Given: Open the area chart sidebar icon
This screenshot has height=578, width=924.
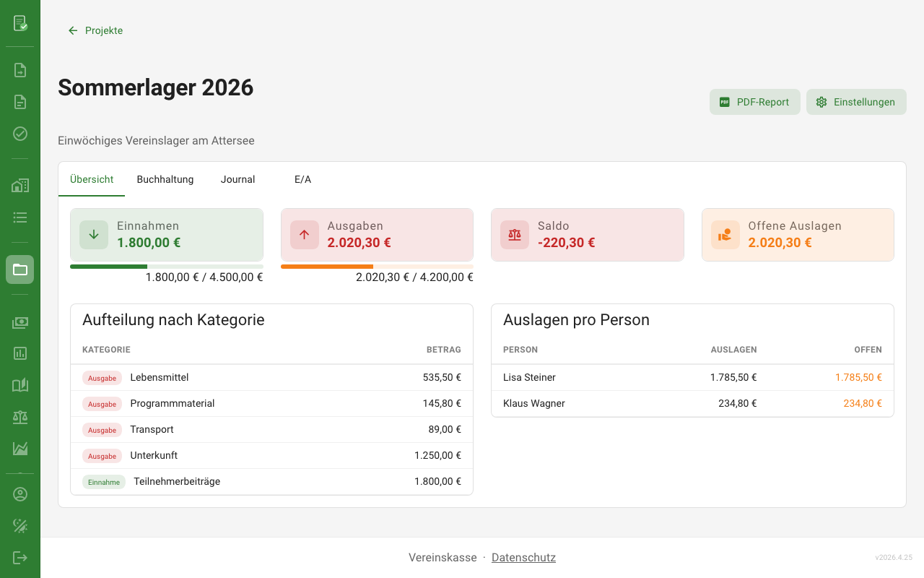Looking at the screenshot, I should [x=20, y=449].
